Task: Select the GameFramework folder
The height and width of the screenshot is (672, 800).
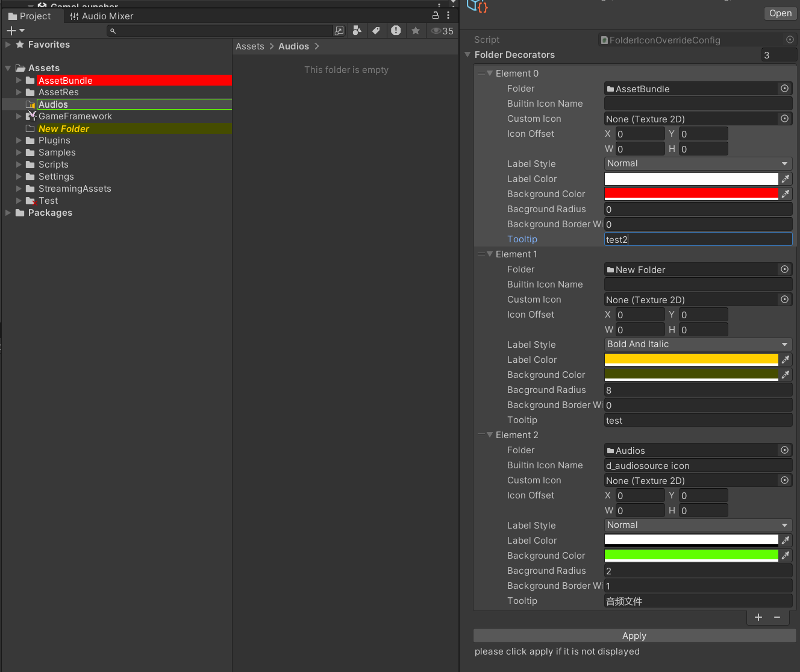Action: click(x=75, y=116)
